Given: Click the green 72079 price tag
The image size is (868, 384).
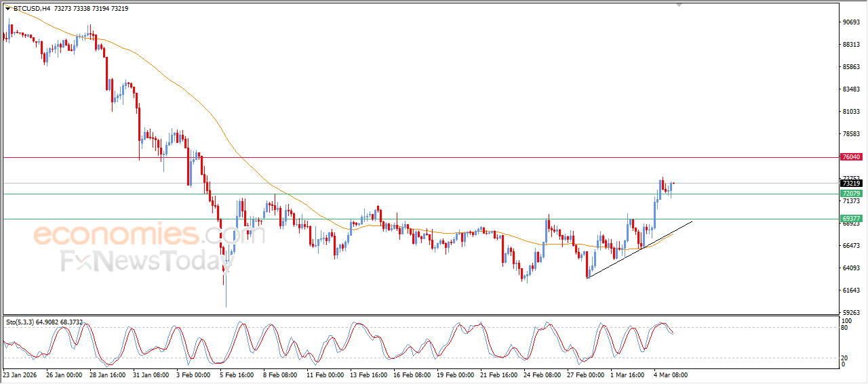Looking at the screenshot, I should click(850, 194).
